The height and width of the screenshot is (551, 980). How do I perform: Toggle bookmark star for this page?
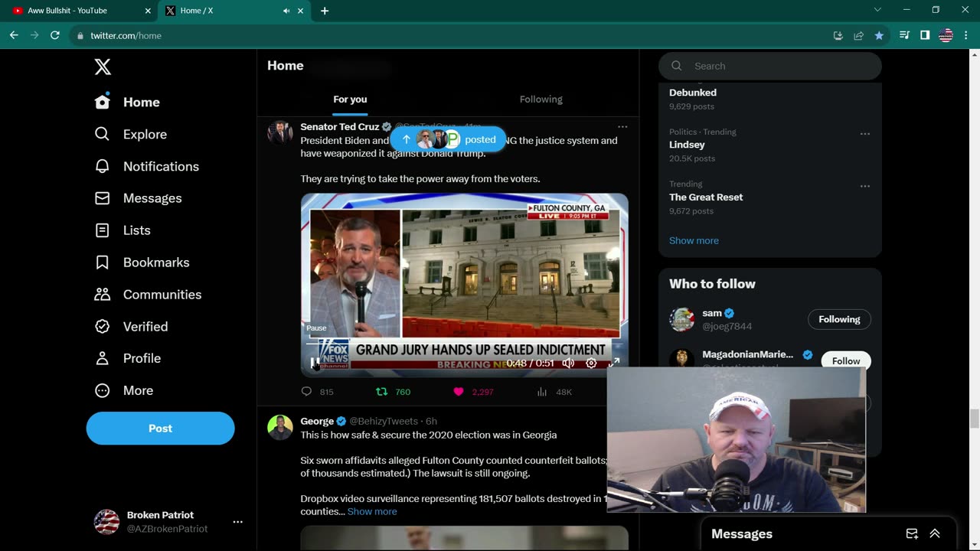[879, 35]
